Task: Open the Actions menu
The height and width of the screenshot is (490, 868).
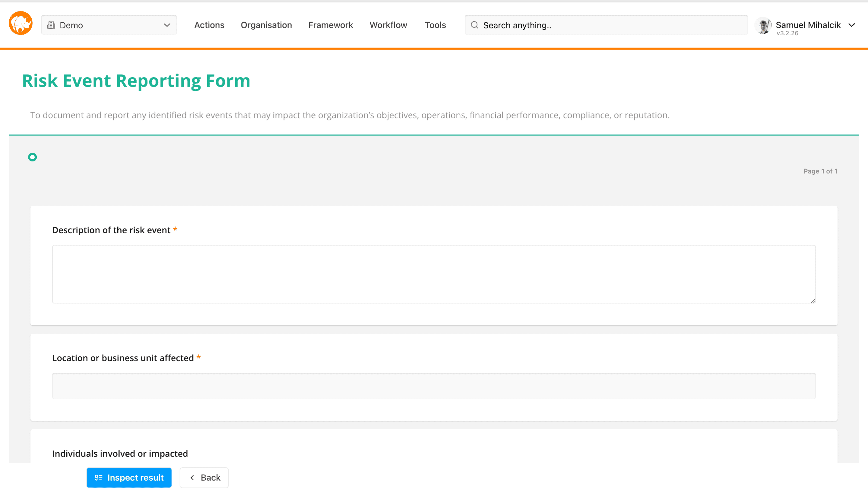Action: pyautogui.click(x=209, y=25)
